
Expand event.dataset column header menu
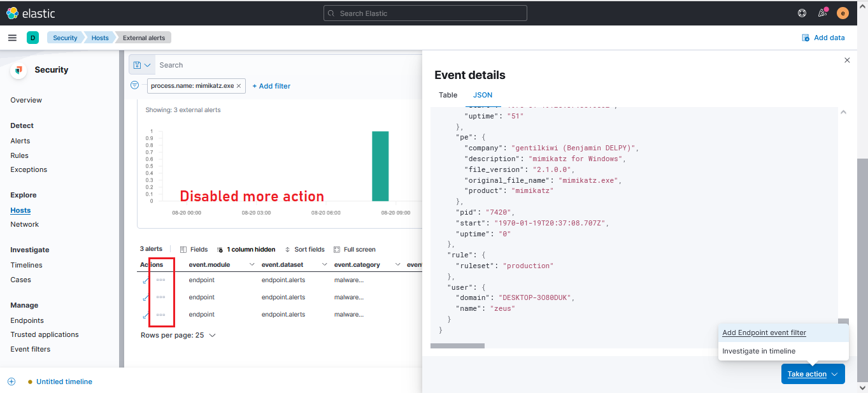[x=324, y=264]
